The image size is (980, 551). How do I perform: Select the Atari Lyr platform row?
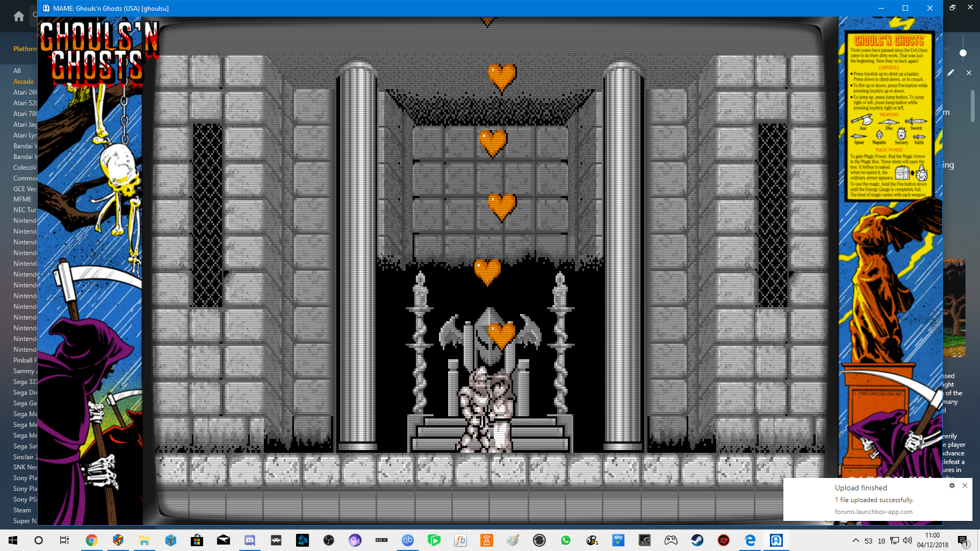pyautogui.click(x=25, y=135)
